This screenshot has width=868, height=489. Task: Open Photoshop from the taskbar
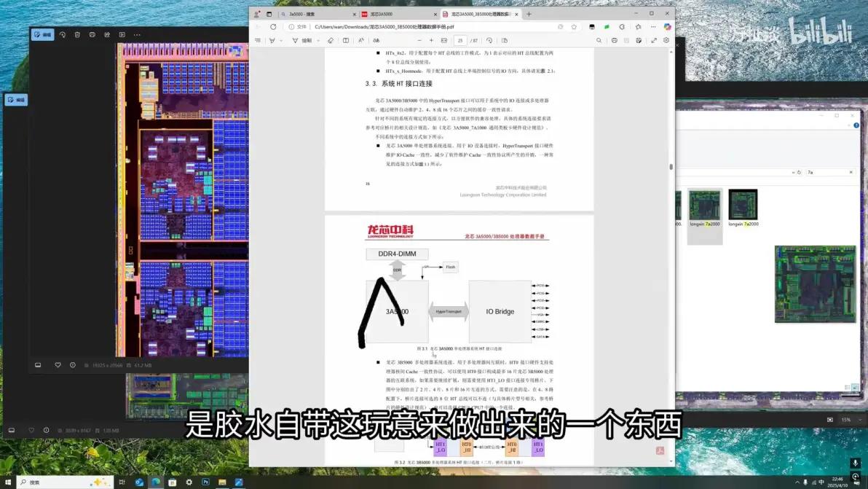coord(205,482)
